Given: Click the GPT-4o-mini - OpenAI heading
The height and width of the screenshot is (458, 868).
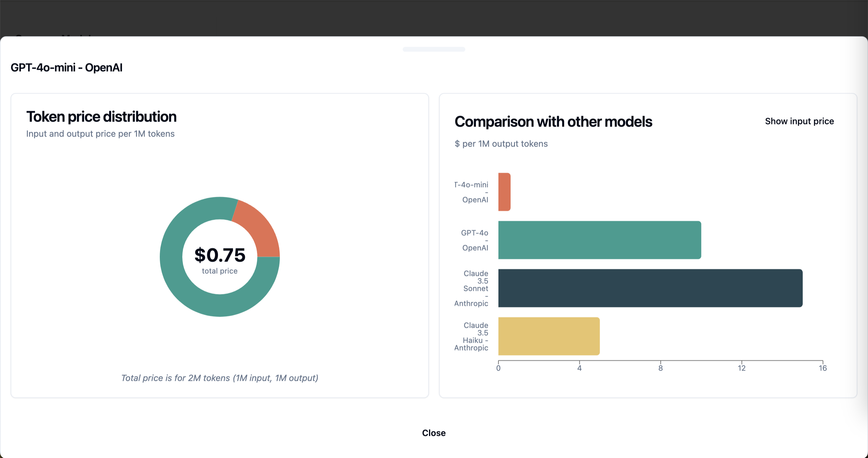Looking at the screenshot, I should (66, 68).
